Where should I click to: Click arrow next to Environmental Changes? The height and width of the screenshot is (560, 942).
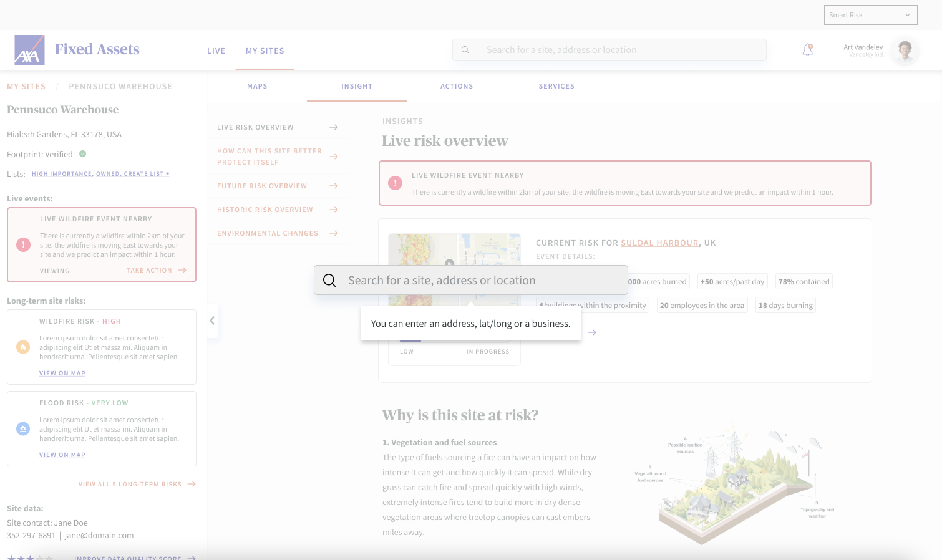(x=334, y=233)
